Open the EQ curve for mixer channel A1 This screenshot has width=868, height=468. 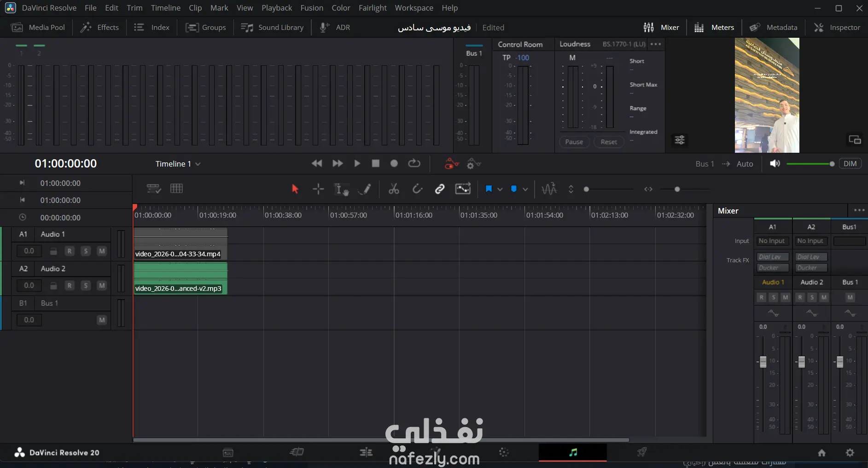point(773,313)
